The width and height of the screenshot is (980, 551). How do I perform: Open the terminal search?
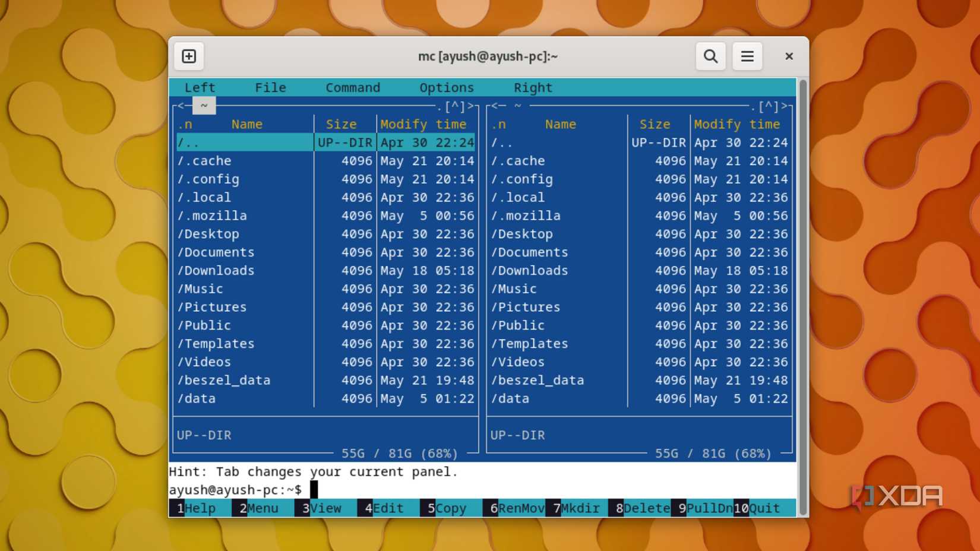[710, 56]
